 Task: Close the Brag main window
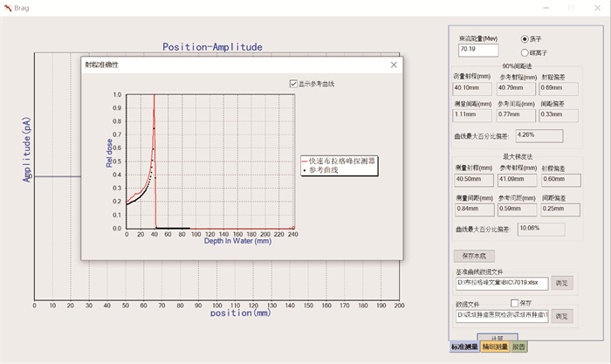[597, 8]
